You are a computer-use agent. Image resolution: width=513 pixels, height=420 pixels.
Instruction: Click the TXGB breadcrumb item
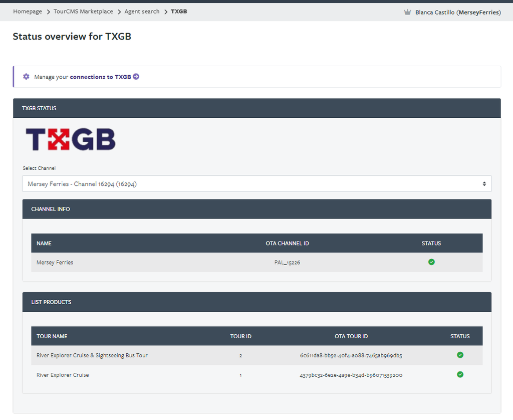[x=179, y=12]
